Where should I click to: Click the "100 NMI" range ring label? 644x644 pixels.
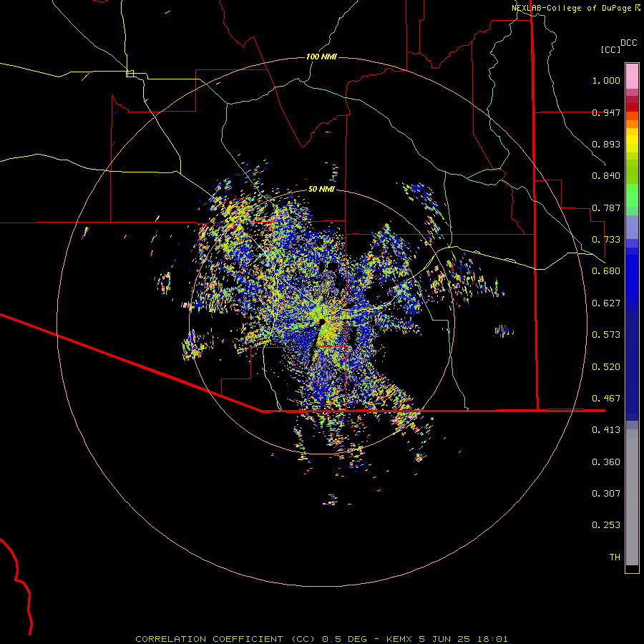point(321,57)
